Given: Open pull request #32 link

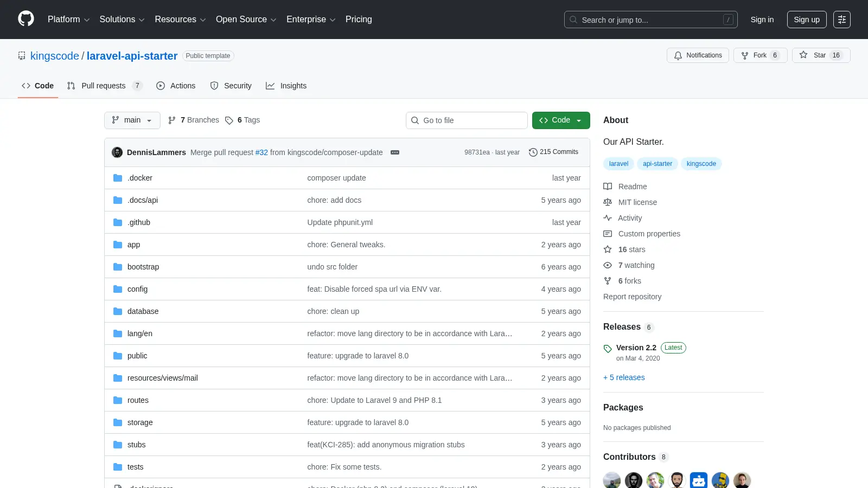Looking at the screenshot, I should click(x=261, y=152).
